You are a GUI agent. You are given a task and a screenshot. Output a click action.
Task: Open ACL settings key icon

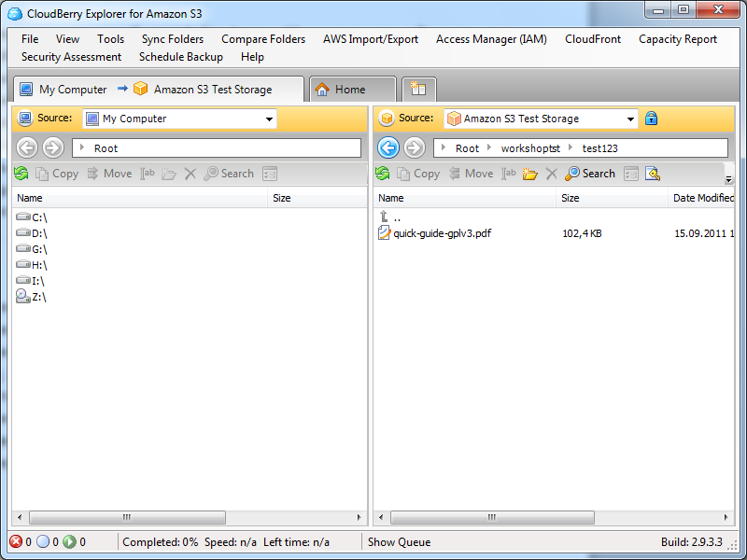click(653, 174)
